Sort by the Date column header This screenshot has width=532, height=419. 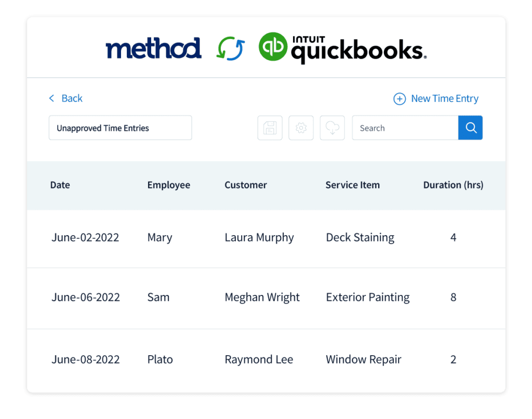(60, 185)
